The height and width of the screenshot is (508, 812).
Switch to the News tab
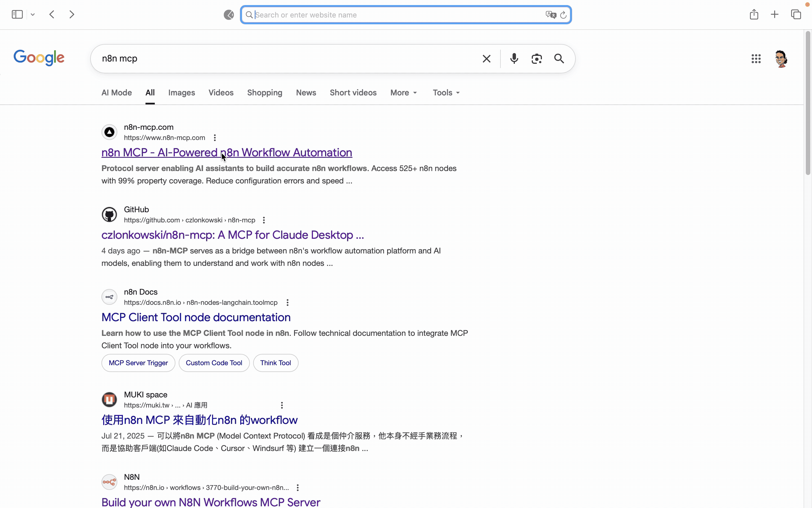306,93
